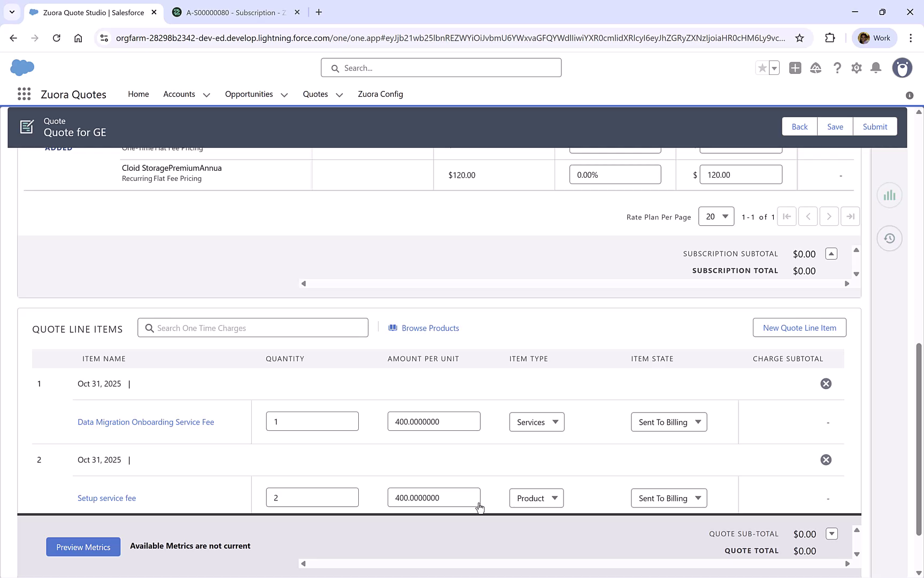
Task: Open the Opportunities navigation menu
Action: tap(256, 94)
